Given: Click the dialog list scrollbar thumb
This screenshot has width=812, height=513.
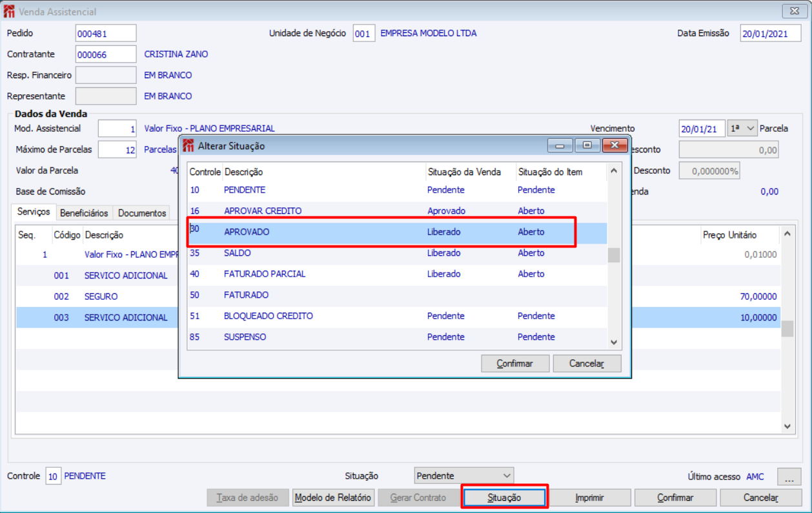Looking at the screenshot, I should (x=614, y=255).
